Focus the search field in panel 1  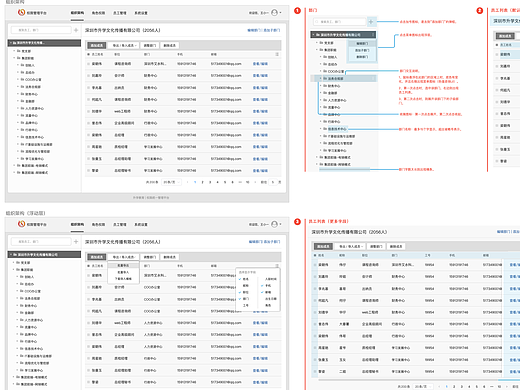point(340,22)
